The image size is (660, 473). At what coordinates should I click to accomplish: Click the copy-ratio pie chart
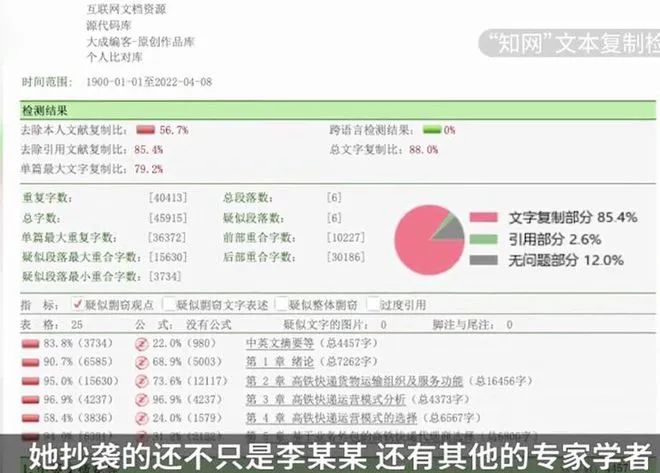click(x=429, y=240)
